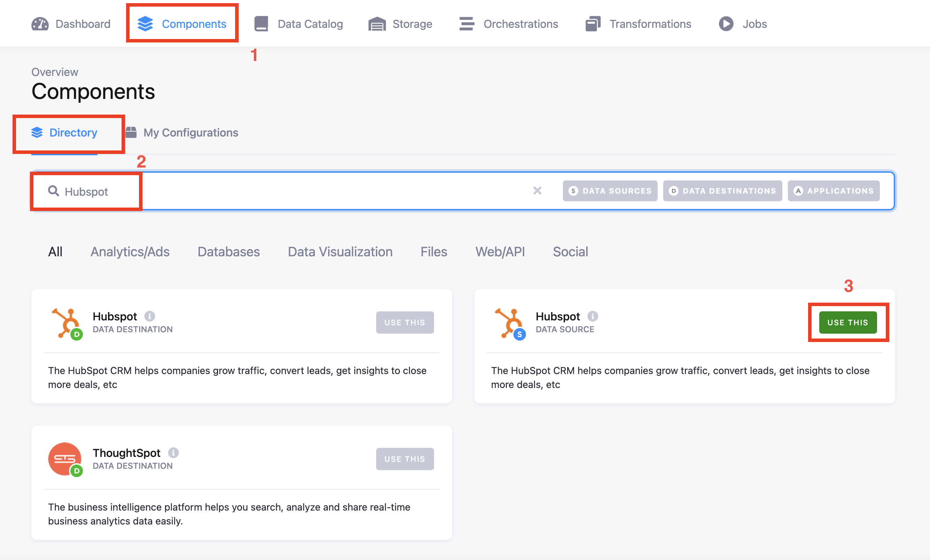Screen dimensions: 930x560
Task: Click the Storage warehouse icon
Action: [377, 24]
